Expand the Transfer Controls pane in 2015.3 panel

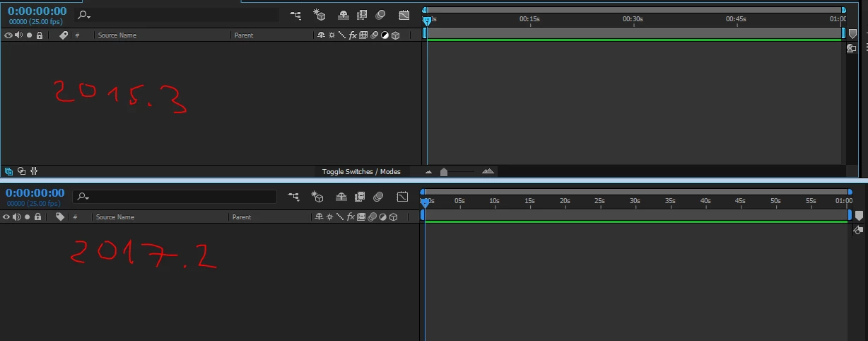(x=21, y=171)
